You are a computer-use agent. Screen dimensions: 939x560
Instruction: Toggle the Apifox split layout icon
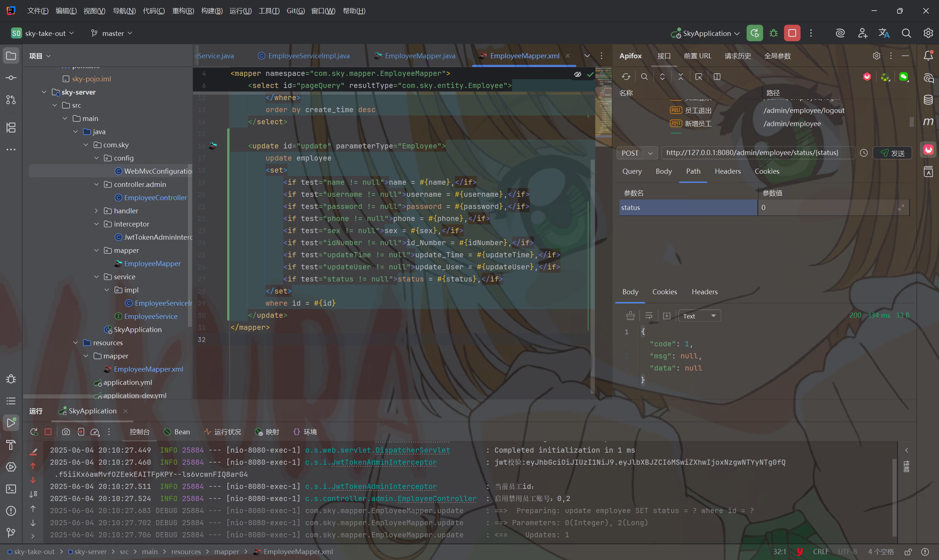point(717,77)
